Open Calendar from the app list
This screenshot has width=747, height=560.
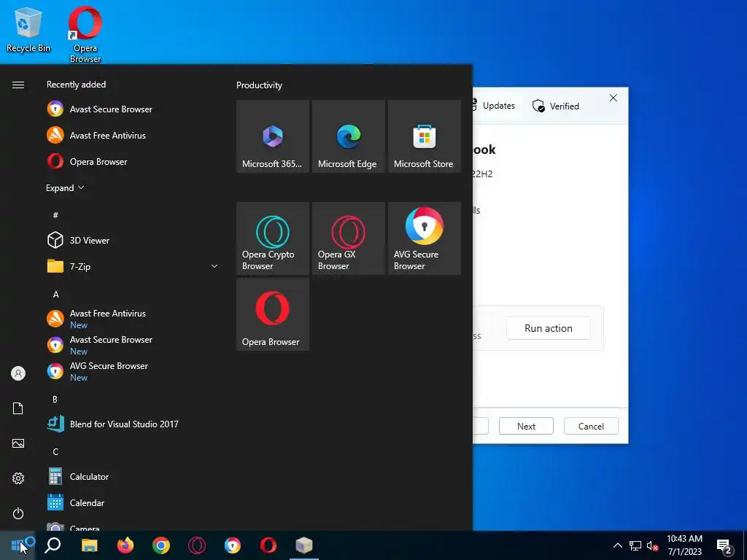(133, 502)
